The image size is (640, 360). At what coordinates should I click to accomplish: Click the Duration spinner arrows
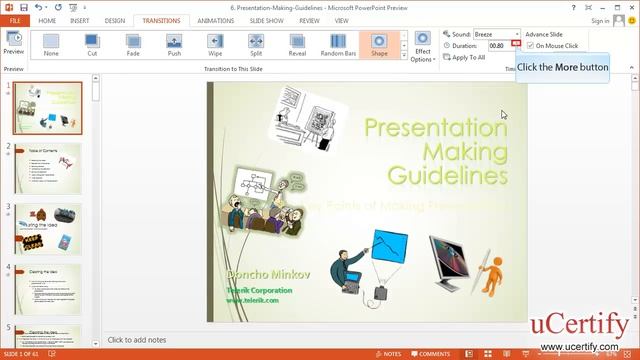click(x=516, y=44)
